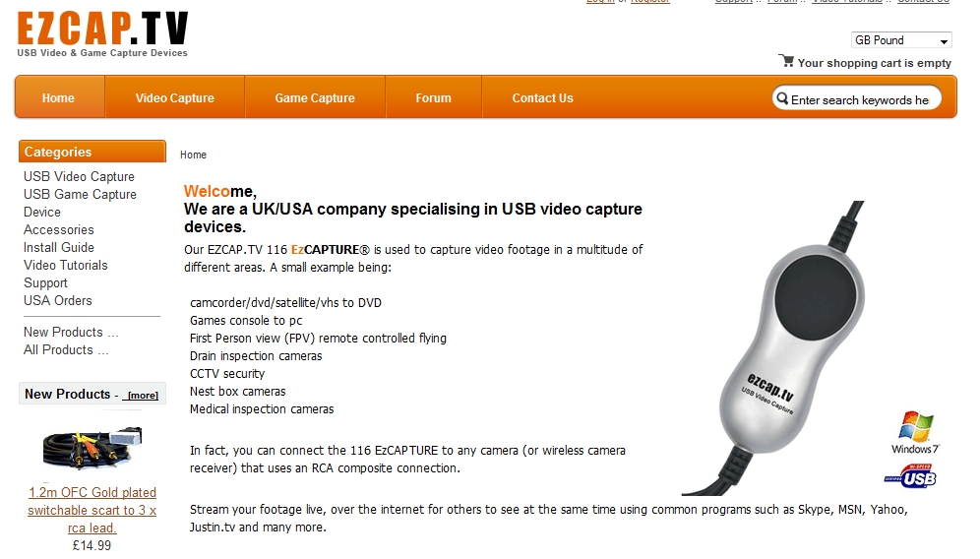The image size is (980, 559).
Task: Click the search magnifier icon
Action: (x=782, y=98)
